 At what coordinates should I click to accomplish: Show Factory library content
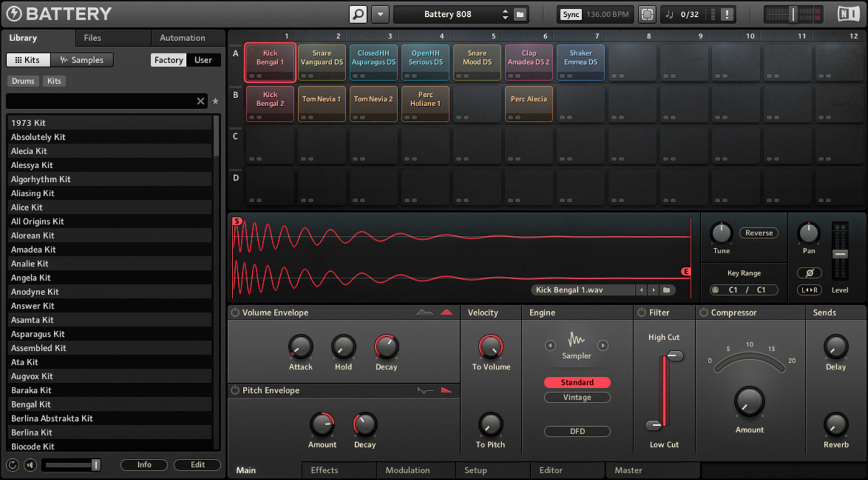pos(168,60)
